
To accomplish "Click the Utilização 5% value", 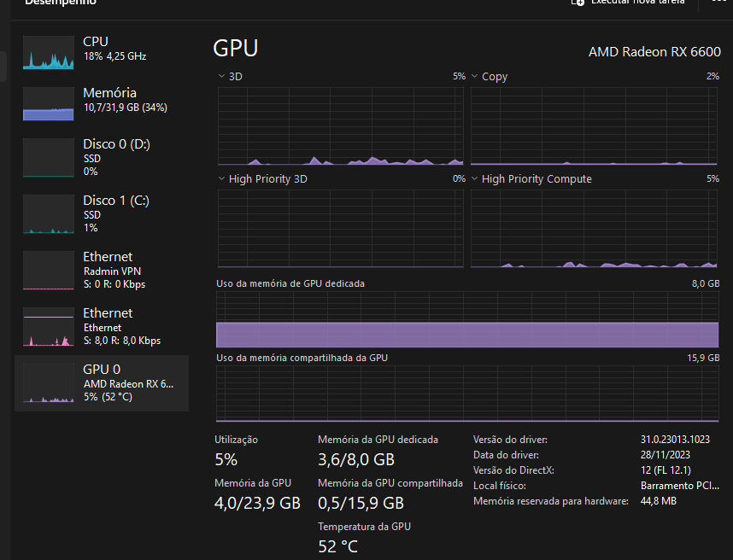I will tap(226, 459).
